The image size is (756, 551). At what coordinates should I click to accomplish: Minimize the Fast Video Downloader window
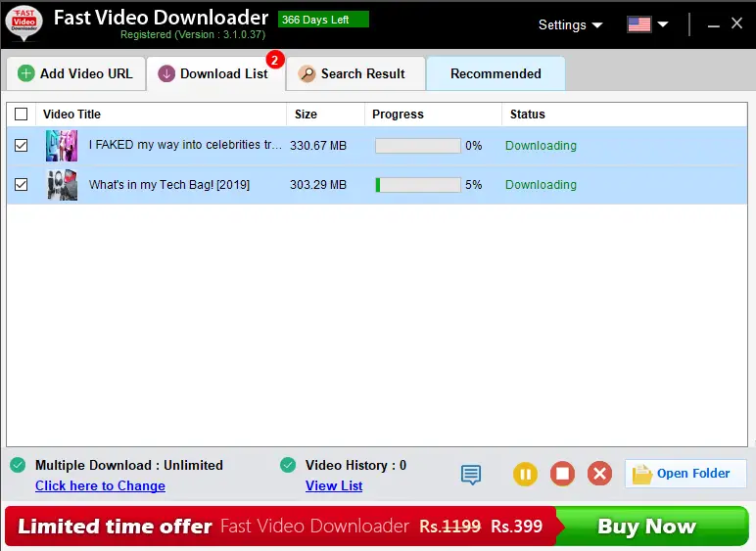click(x=714, y=24)
